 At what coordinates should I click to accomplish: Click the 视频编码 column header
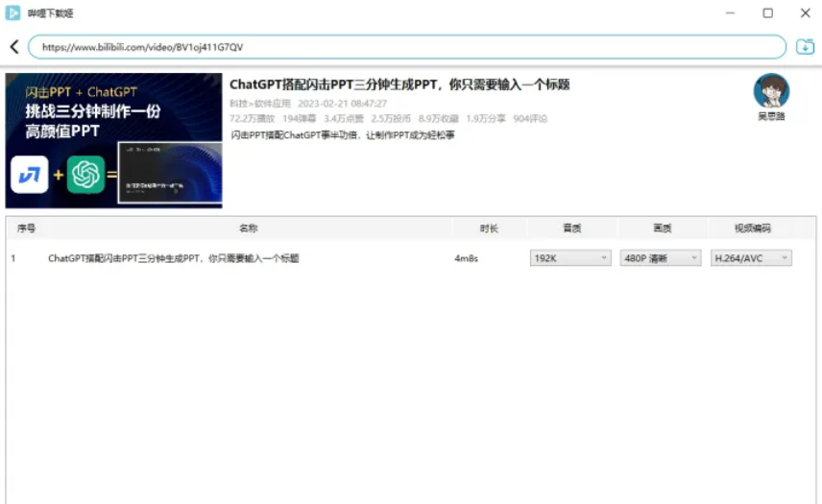pos(753,228)
